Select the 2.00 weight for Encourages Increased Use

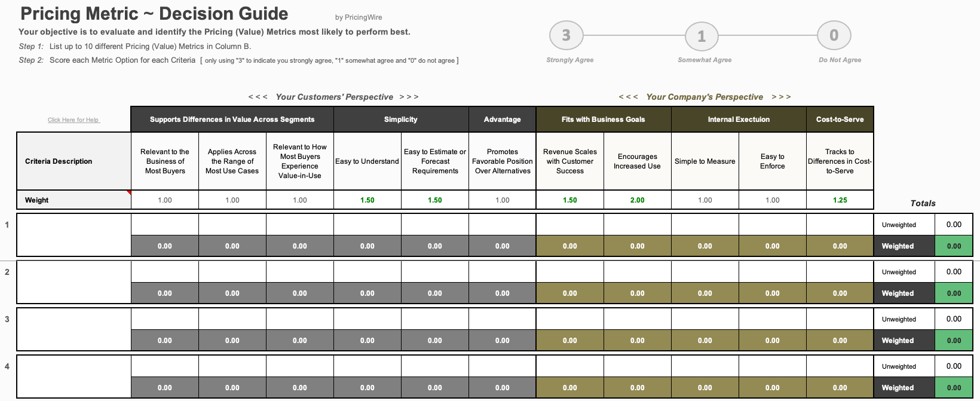point(638,200)
